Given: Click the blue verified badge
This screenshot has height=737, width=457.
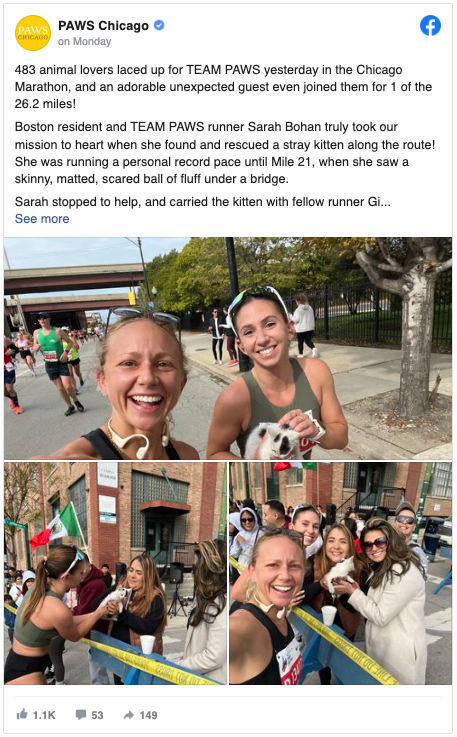Looking at the screenshot, I should coord(159,25).
